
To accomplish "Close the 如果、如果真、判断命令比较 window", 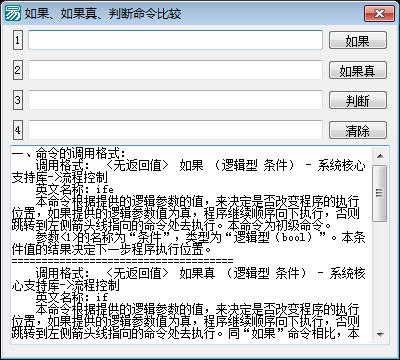I will (x=379, y=14).
